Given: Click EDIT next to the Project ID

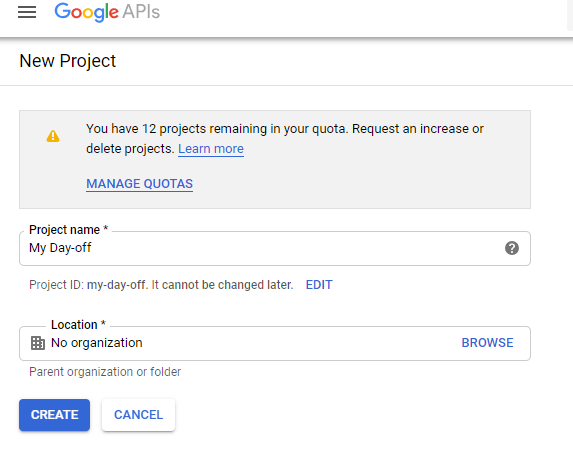Looking at the screenshot, I should [x=319, y=285].
